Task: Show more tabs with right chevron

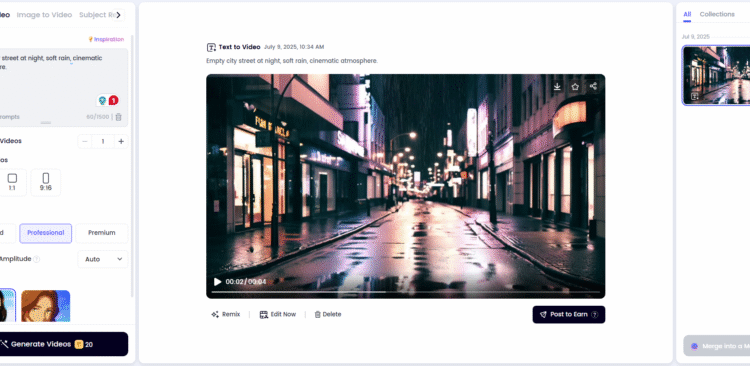Action: click(119, 15)
